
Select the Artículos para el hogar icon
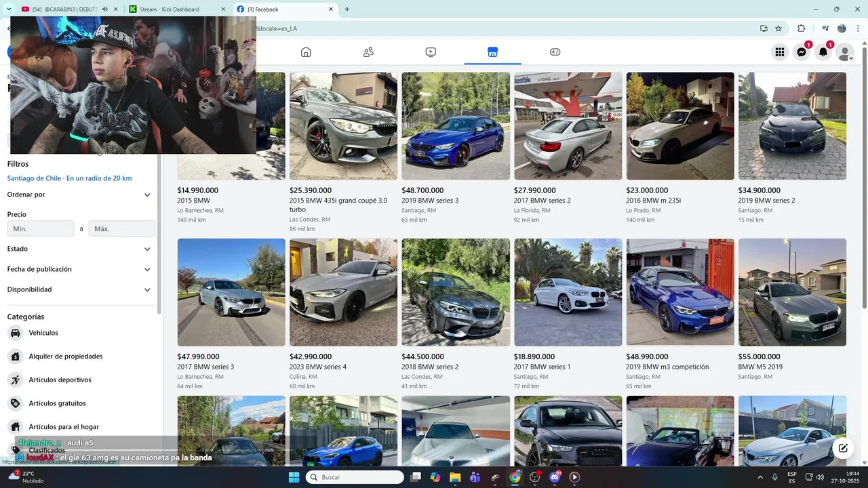15,427
